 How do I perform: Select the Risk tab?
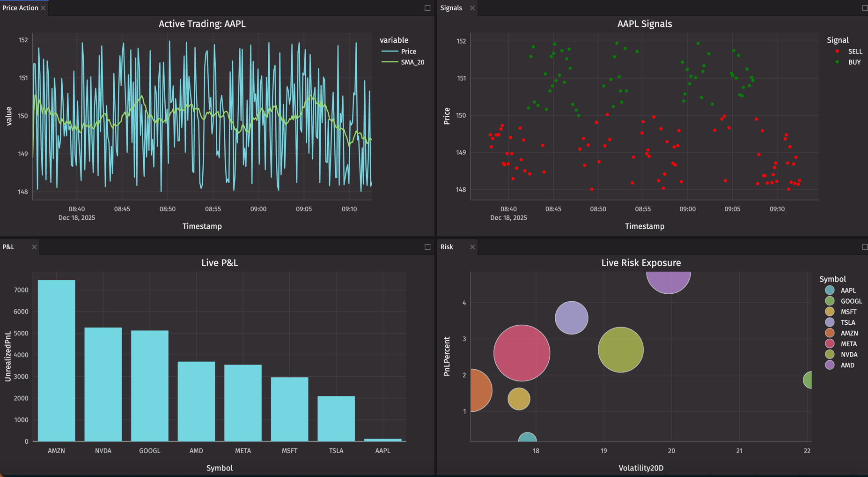click(x=447, y=247)
